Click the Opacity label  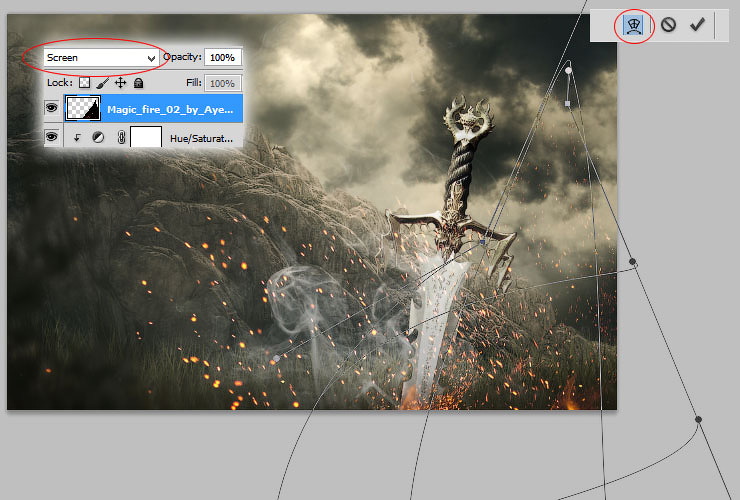coord(182,57)
